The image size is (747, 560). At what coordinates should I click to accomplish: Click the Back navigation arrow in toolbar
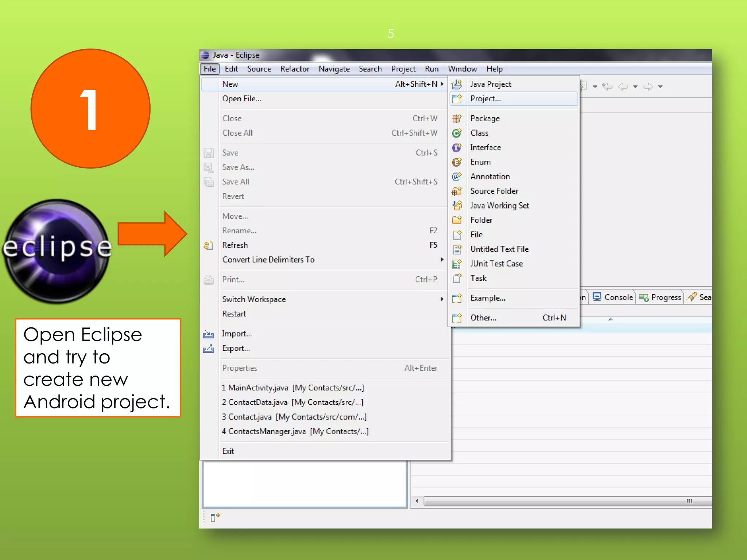coord(623,86)
